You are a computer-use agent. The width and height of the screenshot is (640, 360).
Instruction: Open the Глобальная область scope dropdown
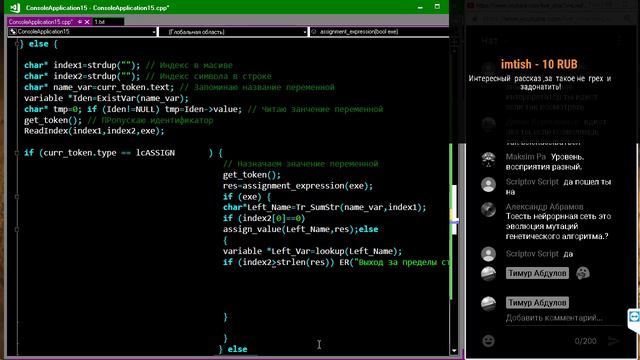(233, 31)
